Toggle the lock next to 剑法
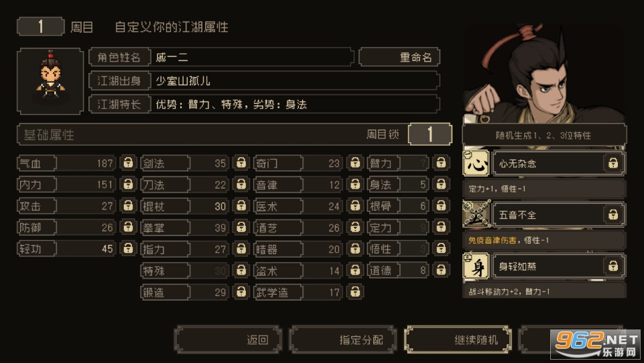Image resolution: width=644 pixels, height=363 pixels. click(241, 163)
